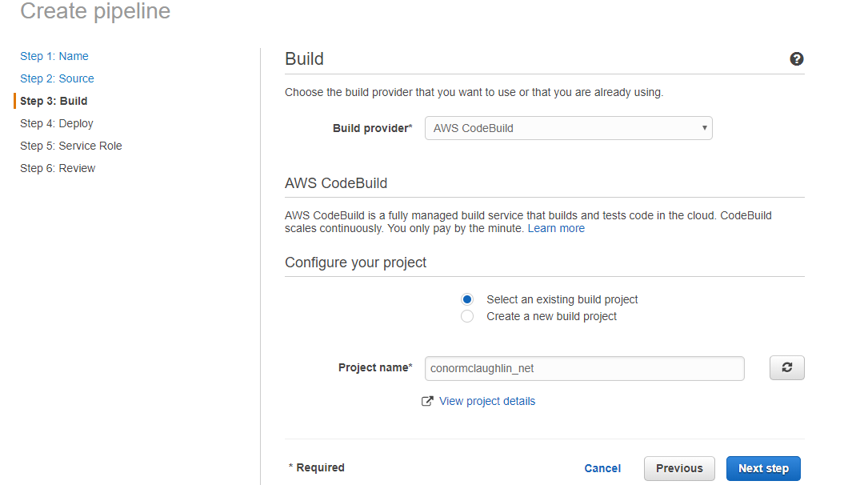
Task: Click the Create pipeline page heading
Action: [x=95, y=11]
